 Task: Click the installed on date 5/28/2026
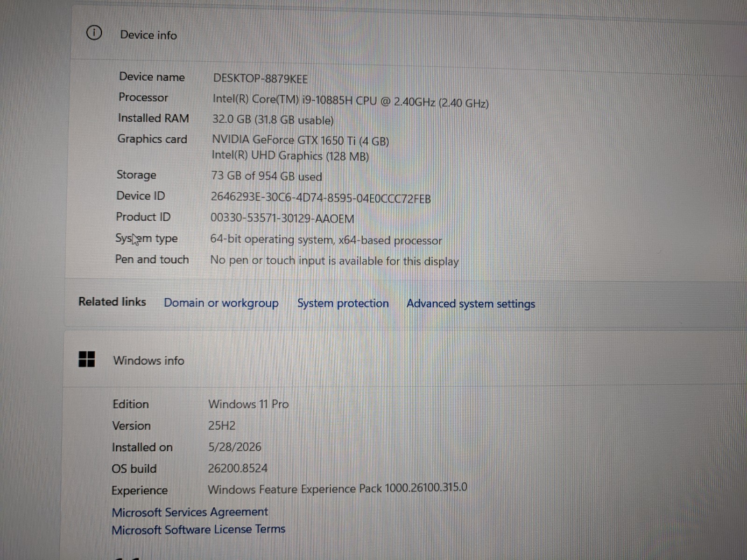[235, 447]
